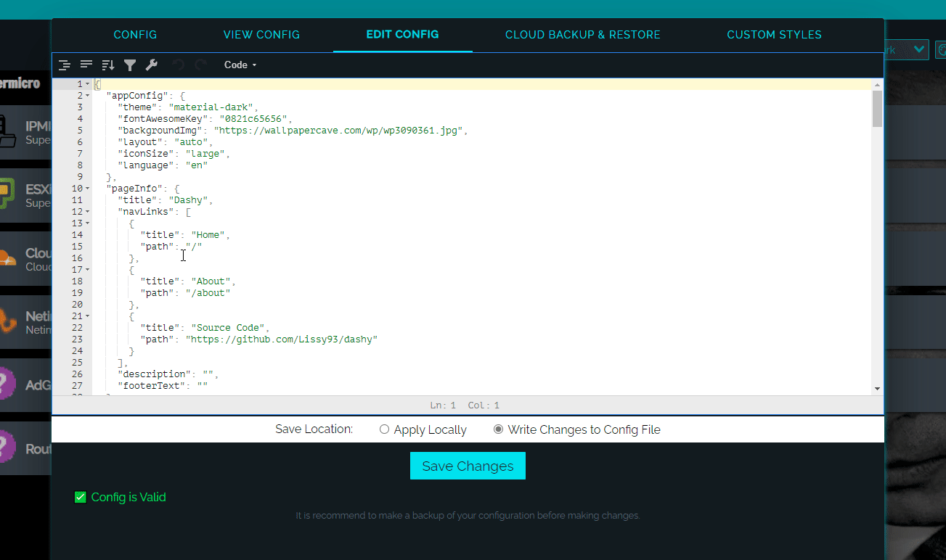Viewport: 946px width, 560px height.
Task: Click the ESXi app icon in sidebar
Action: pos(6,194)
